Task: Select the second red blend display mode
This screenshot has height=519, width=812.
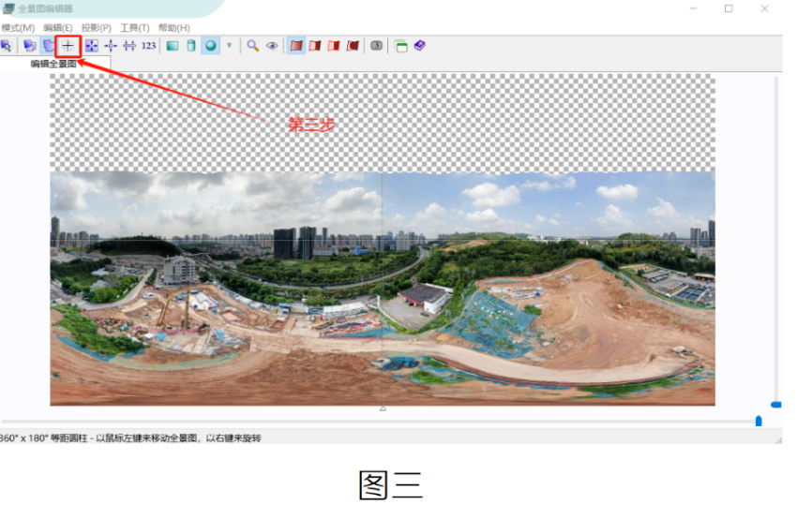Action: (x=315, y=46)
